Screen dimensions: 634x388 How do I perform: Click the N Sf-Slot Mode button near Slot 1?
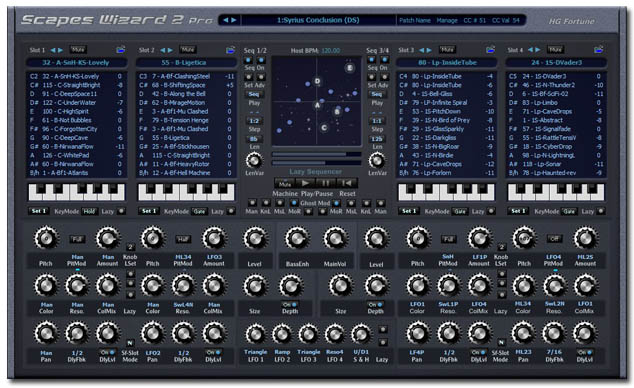[x=130, y=343]
